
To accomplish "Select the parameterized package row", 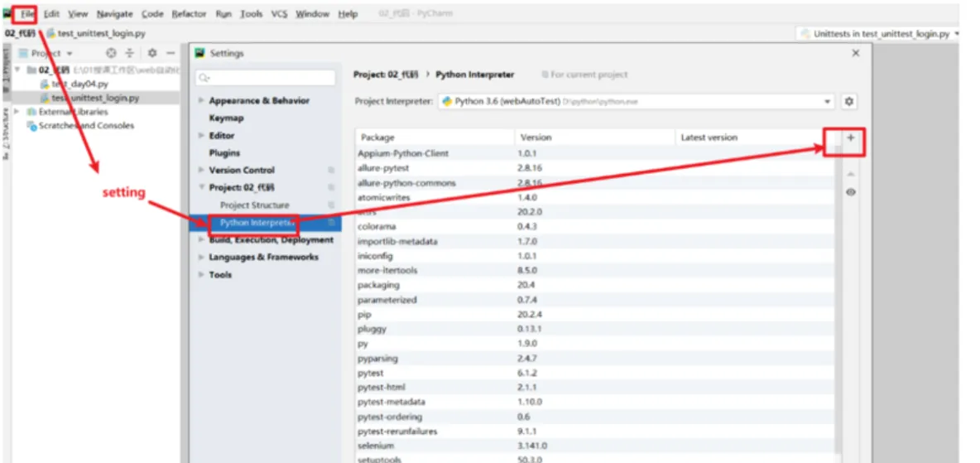I will 595,301.
